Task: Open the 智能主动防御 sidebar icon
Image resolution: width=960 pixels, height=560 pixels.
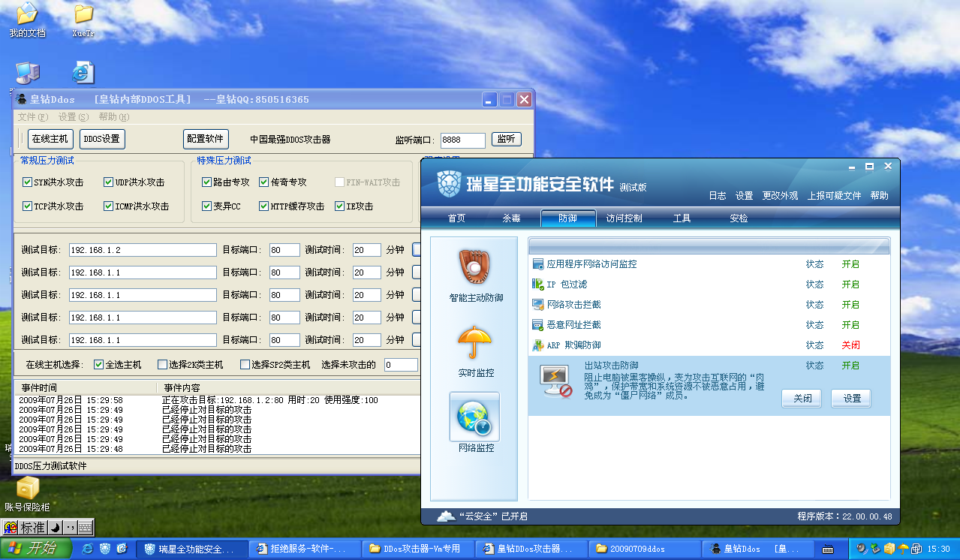Action: [474, 266]
